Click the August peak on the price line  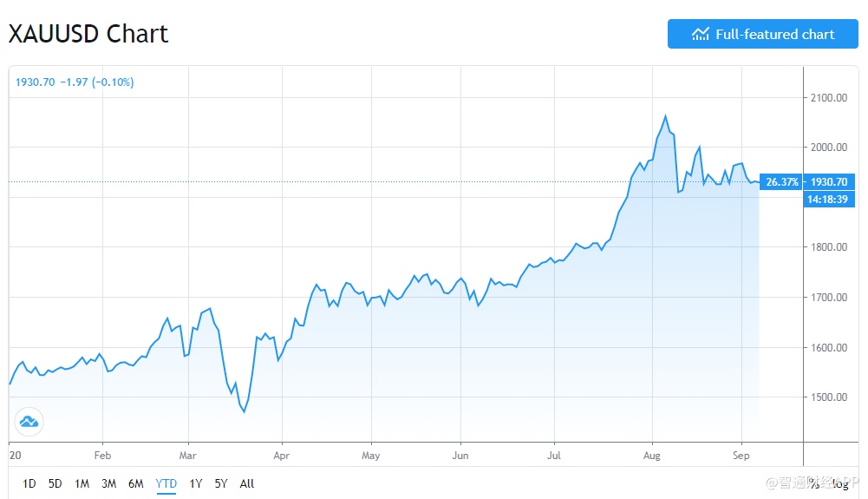tap(665, 115)
